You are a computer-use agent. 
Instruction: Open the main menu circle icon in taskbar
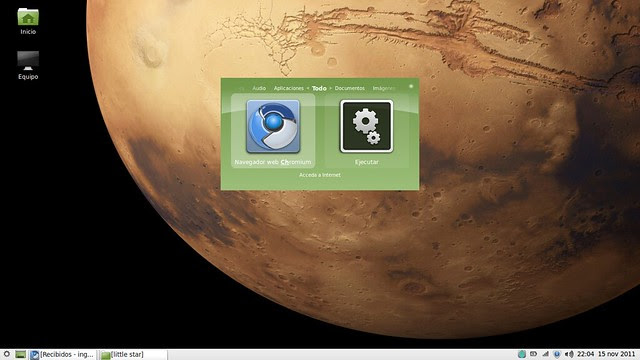6,354
